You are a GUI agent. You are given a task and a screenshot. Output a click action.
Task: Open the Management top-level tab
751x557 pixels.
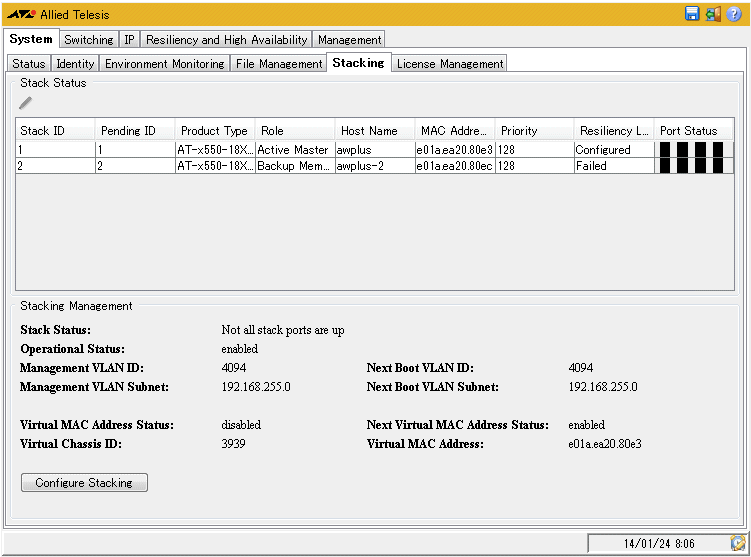point(349,40)
